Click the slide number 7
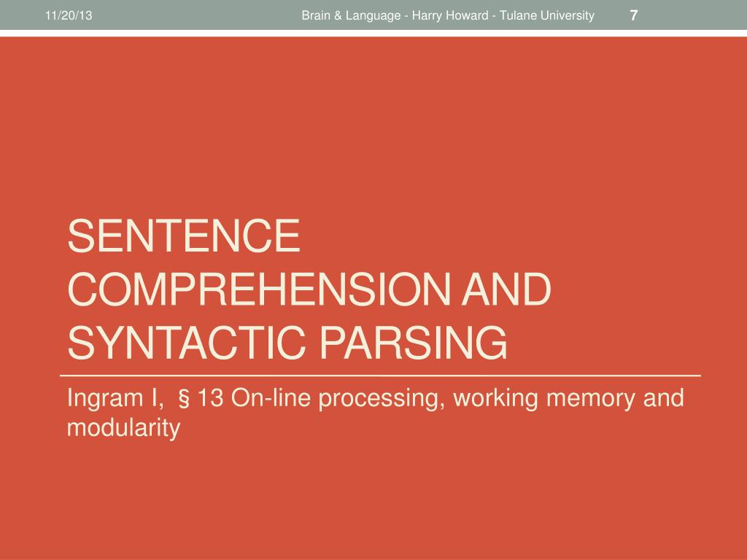Image resolution: width=747 pixels, height=560 pixels. click(x=633, y=16)
